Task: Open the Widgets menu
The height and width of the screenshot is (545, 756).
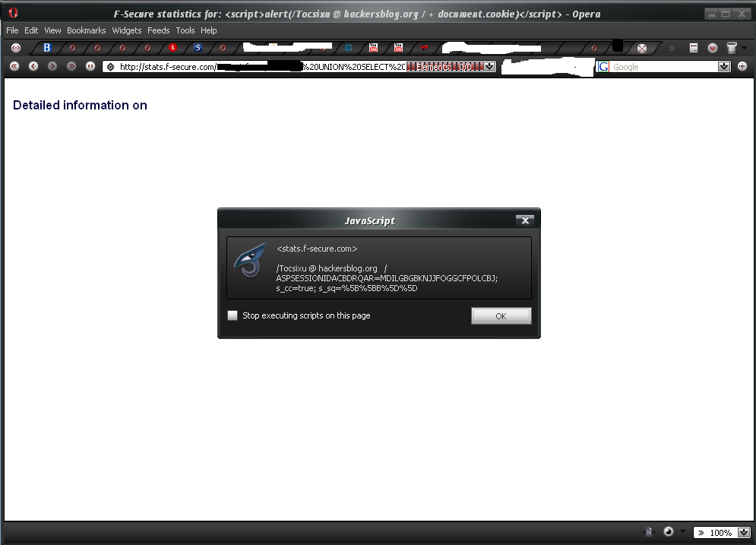Action: [127, 30]
